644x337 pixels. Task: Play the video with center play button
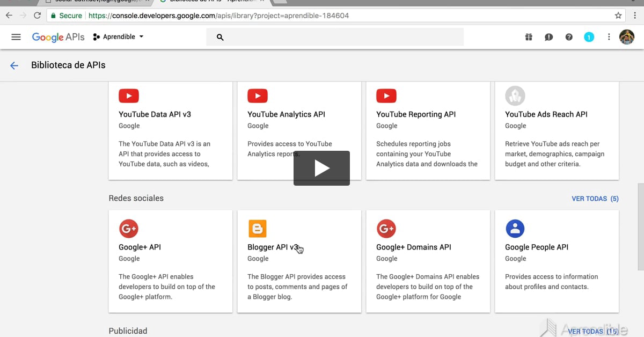(x=321, y=169)
